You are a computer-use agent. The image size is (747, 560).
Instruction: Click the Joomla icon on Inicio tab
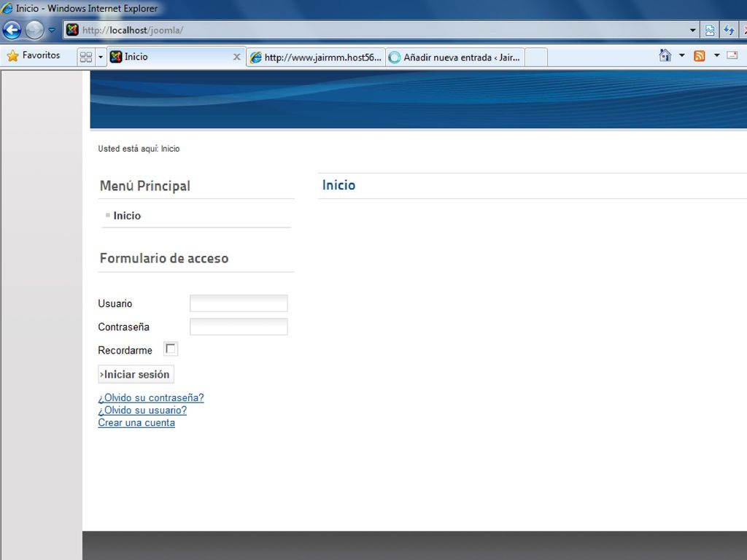116,57
